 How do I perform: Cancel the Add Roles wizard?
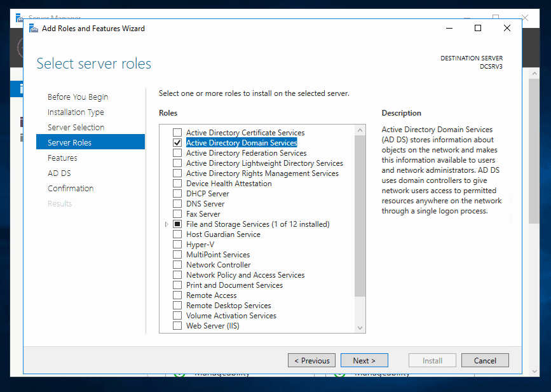tap(485, 360)
